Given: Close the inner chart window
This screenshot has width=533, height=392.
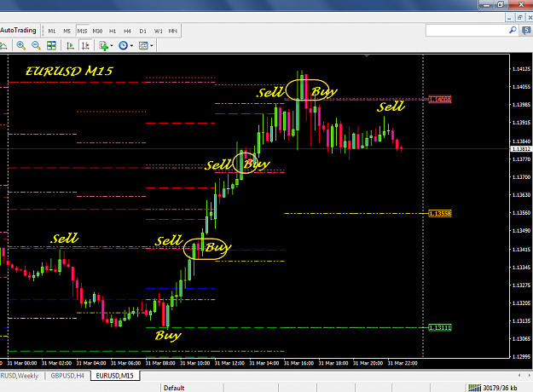Looking at the screenshot, I should (530, 18).
